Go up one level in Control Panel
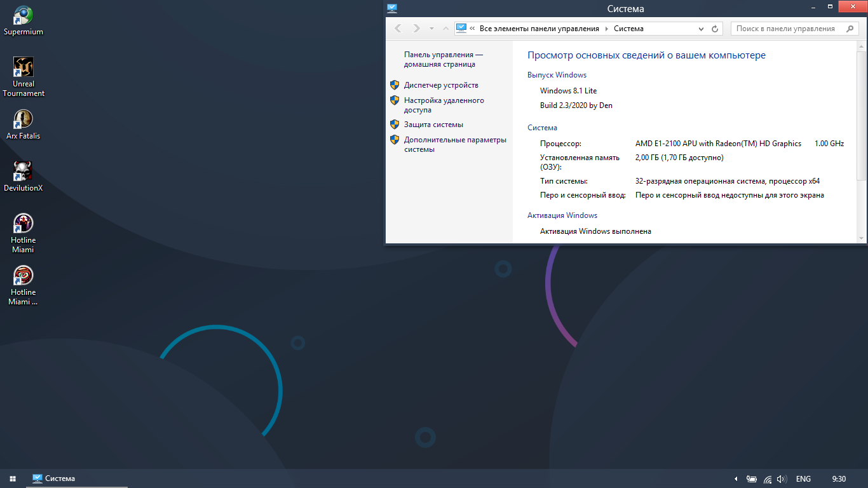The height and width of the screenshot is (488, 868). pyautogui.click(x=445, y=29)
